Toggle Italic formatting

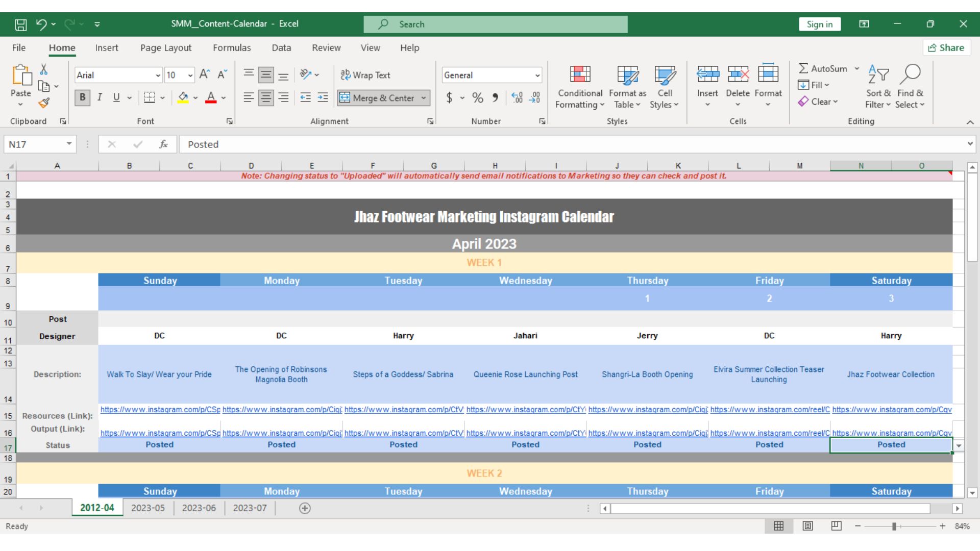100,97
